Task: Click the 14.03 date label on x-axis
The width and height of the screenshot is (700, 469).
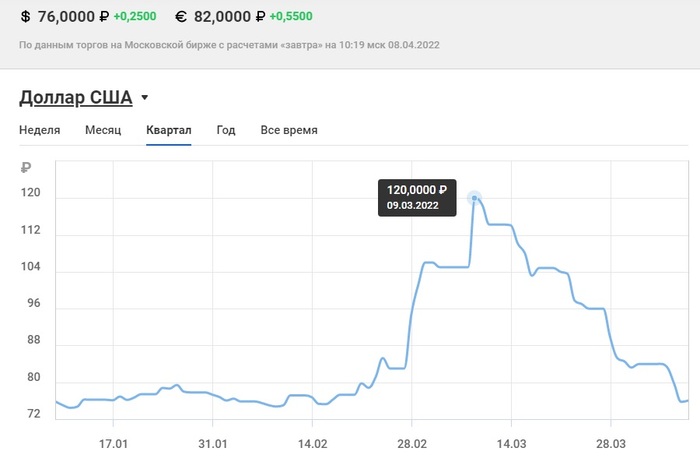Action: tap(511, 443)
